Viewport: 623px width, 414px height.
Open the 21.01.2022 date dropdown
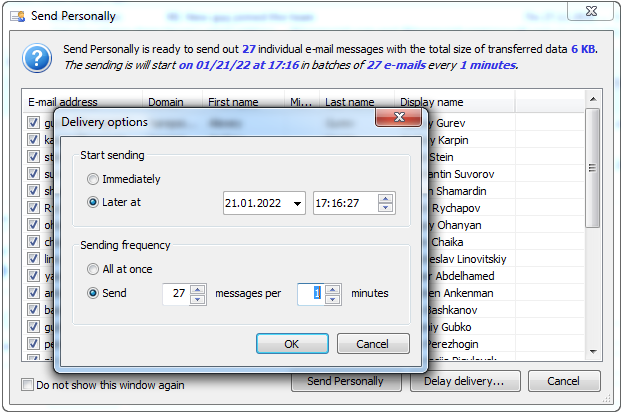pyautogui.click(x=297, y=203)
